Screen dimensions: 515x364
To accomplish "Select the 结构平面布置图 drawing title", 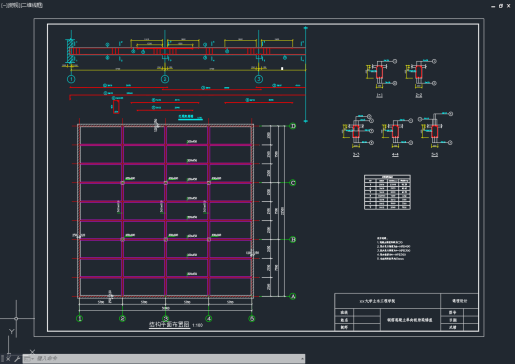I will click(x=169, y=324).
